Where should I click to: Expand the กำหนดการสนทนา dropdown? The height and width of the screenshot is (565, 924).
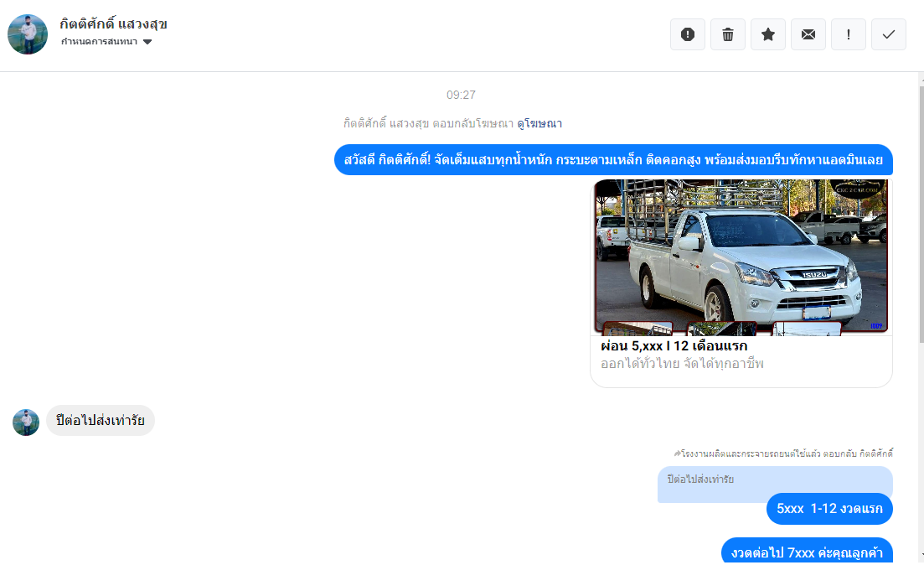click(100, 42)
